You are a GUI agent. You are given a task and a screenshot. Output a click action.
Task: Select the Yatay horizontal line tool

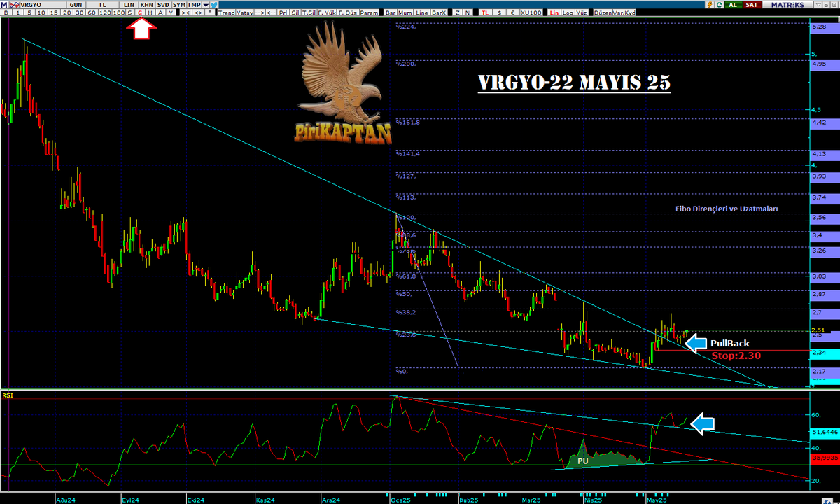(x=245, y=13)
